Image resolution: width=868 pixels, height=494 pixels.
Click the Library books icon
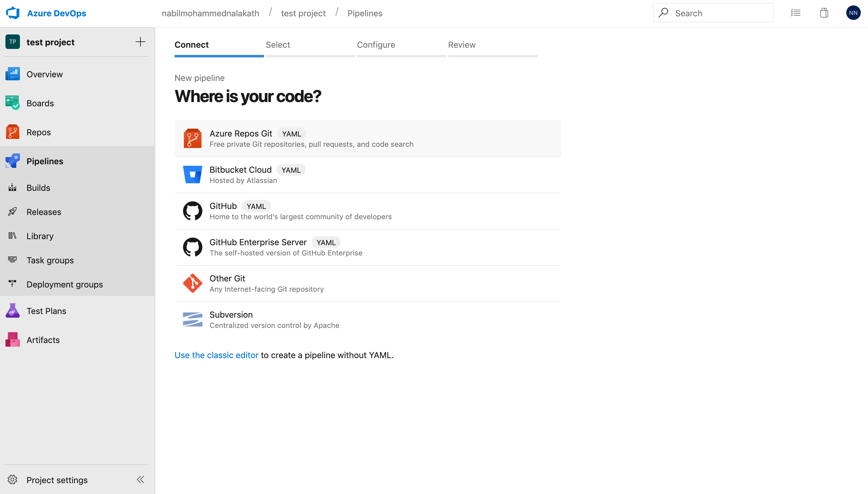(x=12, y=236)
